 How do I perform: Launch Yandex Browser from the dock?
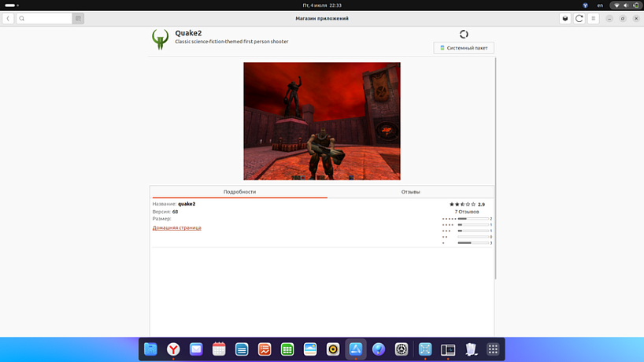(173, 349)
